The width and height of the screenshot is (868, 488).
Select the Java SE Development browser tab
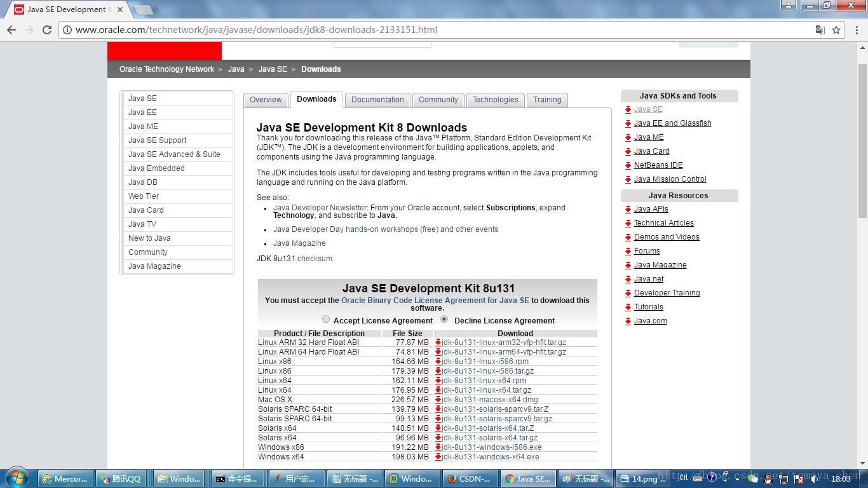pyautogui.click(x=69, y=10)
